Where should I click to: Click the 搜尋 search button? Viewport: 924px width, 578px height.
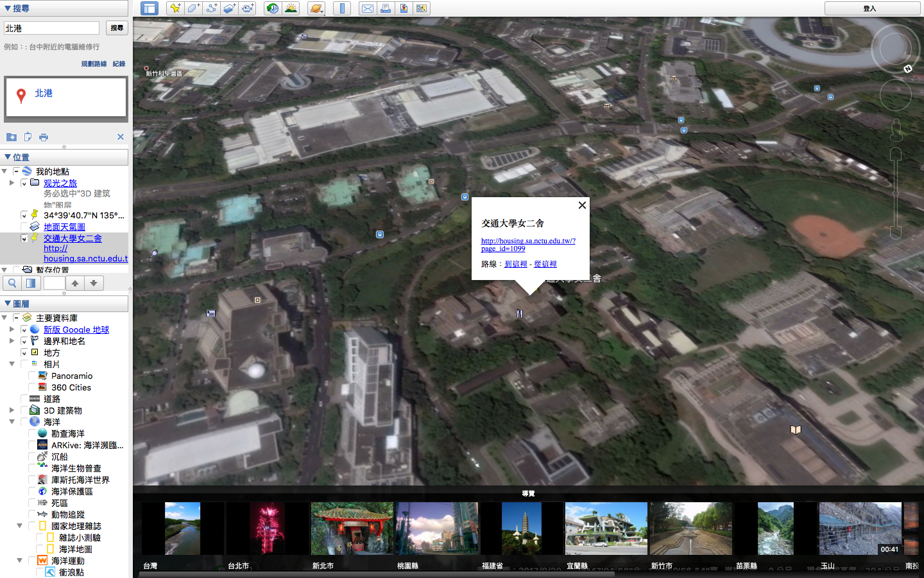(117, 28)
